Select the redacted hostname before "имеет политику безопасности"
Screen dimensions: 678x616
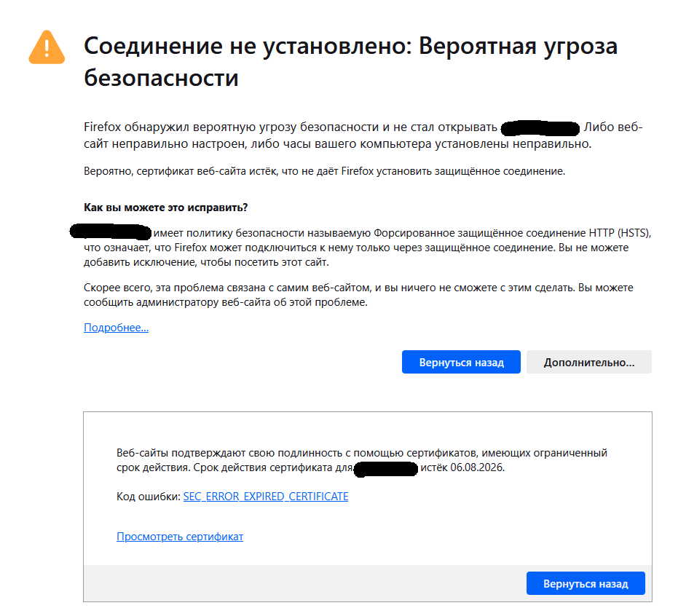click(x=111, y=232)
